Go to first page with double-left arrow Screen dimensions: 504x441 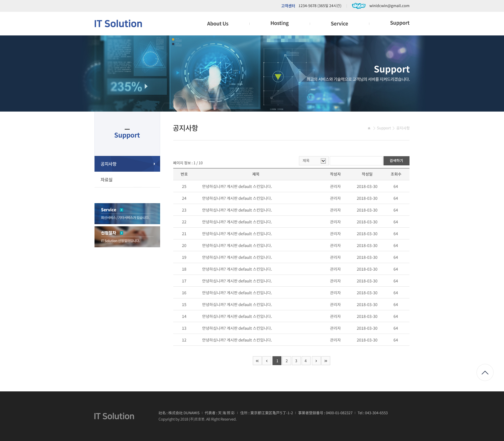[257, 361]
